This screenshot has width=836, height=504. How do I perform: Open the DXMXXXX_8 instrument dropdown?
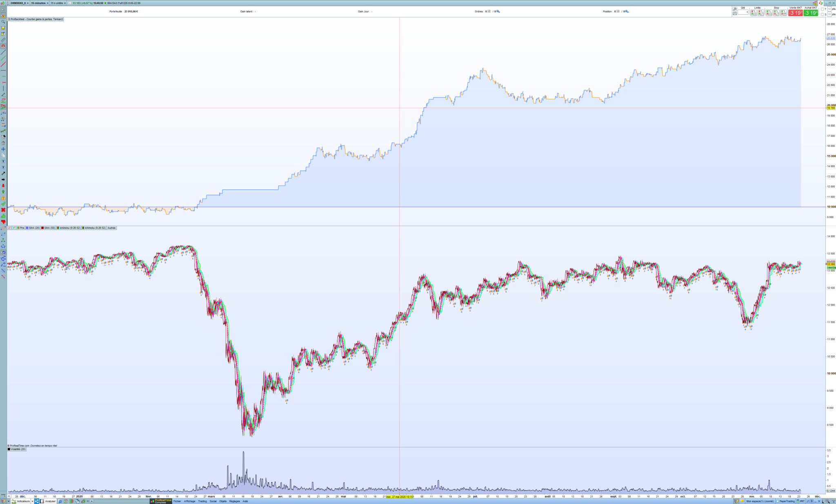[19, 3]
